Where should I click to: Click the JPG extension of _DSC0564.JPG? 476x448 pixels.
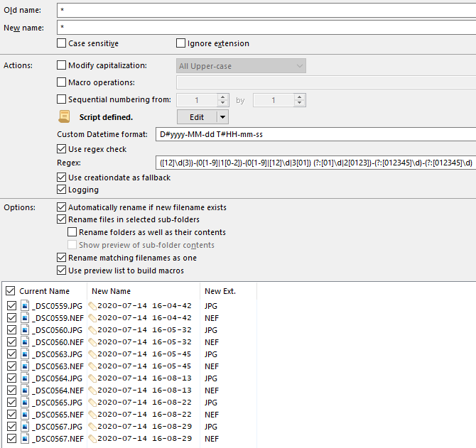point(211,378)
